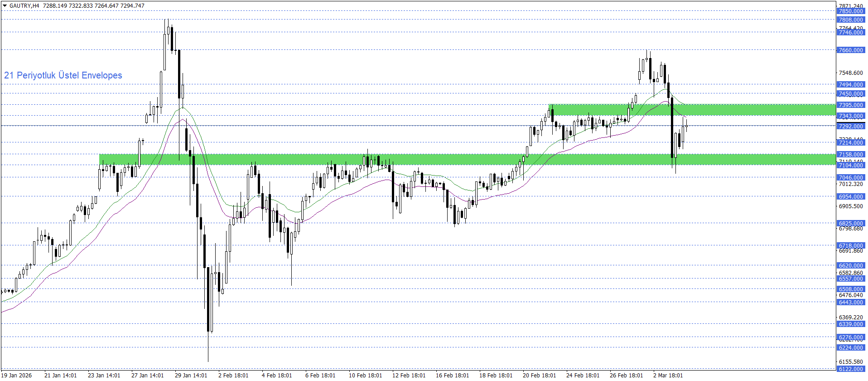Click the '12 Feb 18:01' time axis label
868x381 pixels.
click(409, 375)
